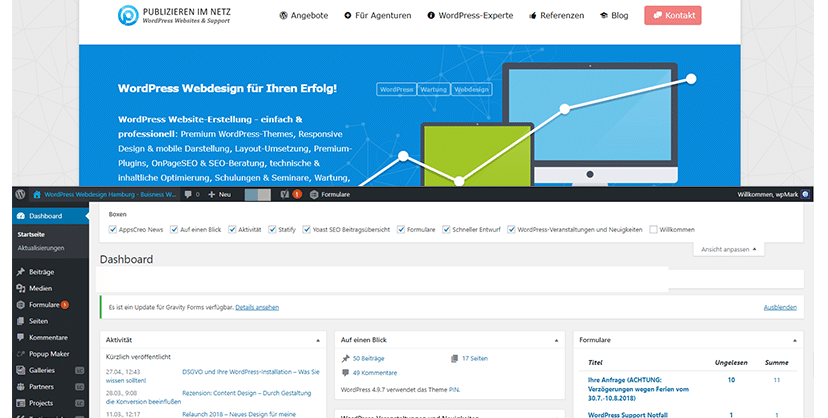The image size is (828, 418).
Task: Open the Details ansehen link
Action: pyautogui.click(x=257, y=307)
